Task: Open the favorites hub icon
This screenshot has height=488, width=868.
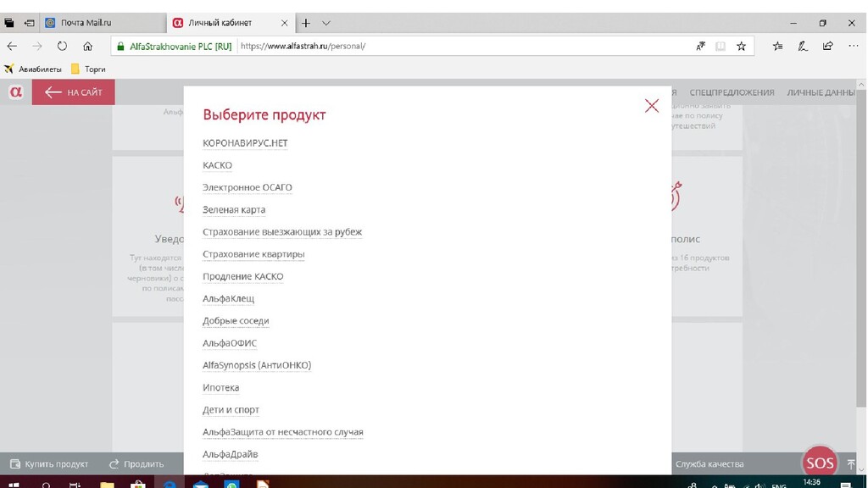Action: (x=778, y=47)
